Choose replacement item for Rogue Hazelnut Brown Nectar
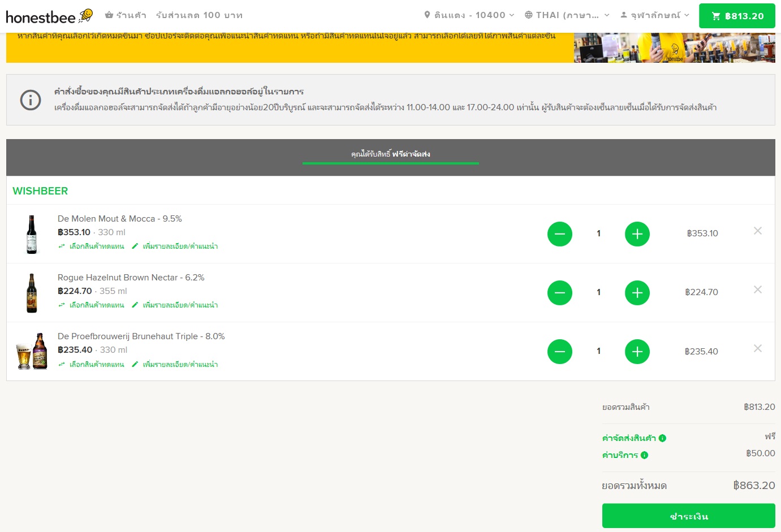This screenshot has height=532, width=781. click(91, 305)
